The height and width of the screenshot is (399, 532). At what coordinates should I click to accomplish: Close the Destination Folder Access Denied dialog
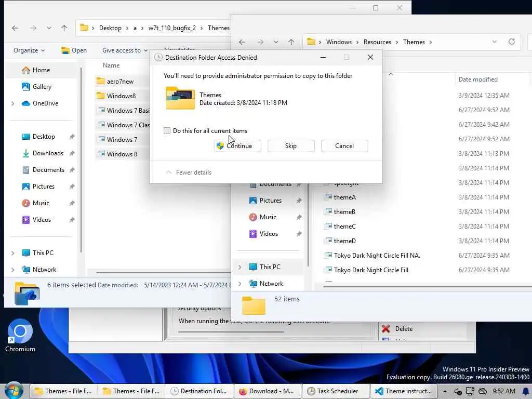point(370,57)
